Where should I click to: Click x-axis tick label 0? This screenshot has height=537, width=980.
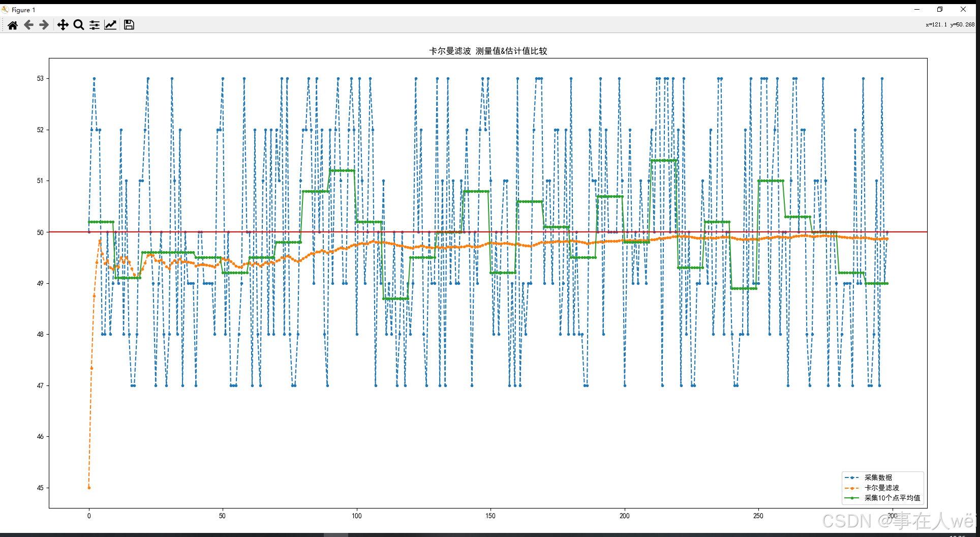[x=89, y=516]
